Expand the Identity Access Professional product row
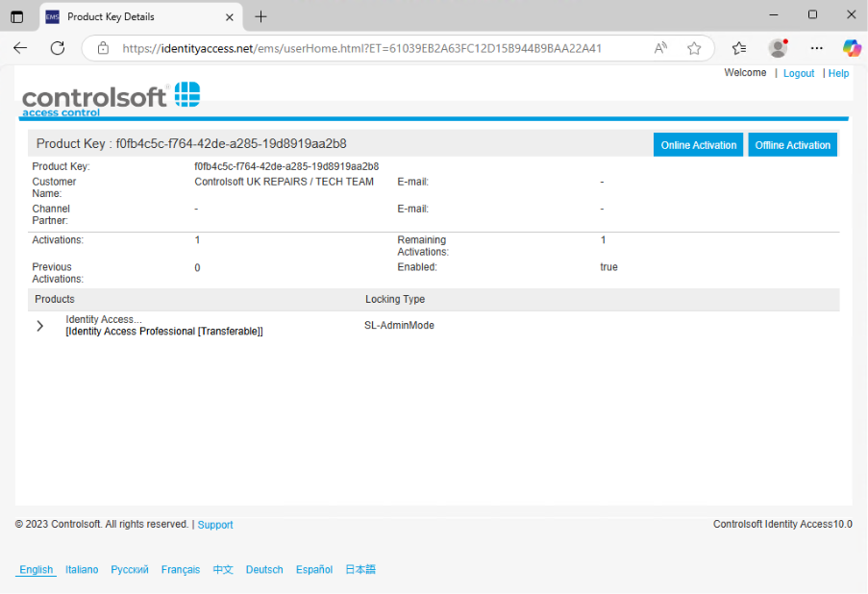This screenshot has width=868, height=594. (38, 325)
